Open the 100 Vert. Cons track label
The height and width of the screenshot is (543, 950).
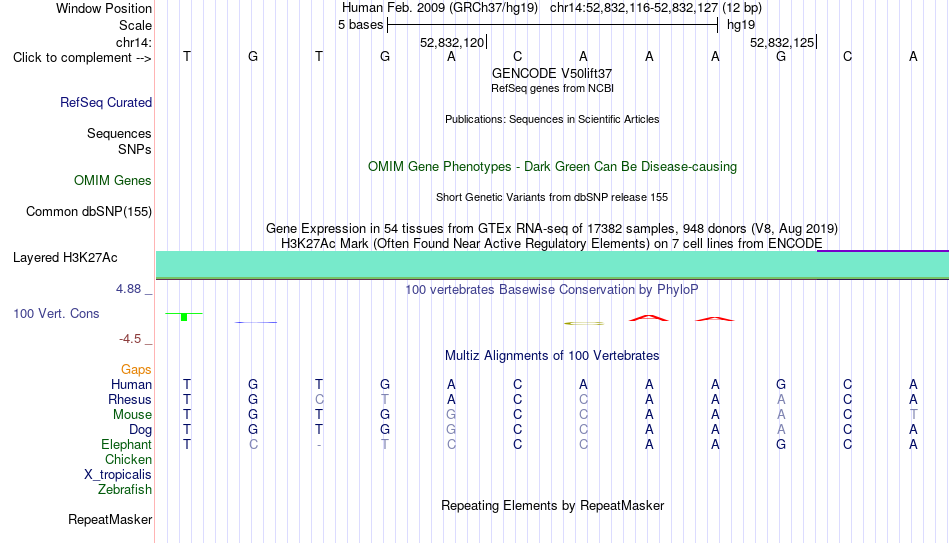[x=56, y=313]
